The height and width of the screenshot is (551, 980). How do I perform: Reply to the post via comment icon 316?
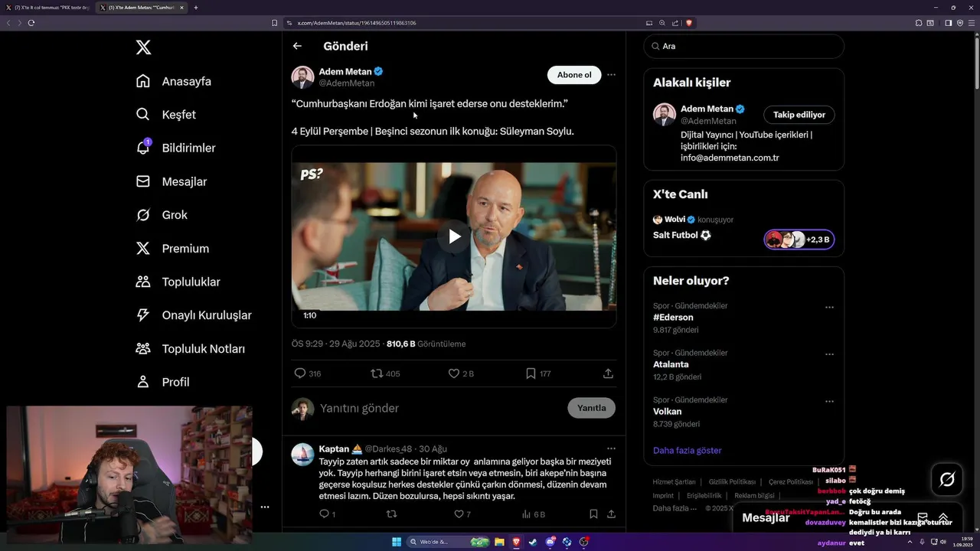pyautogui.click(x=307, y=373)
